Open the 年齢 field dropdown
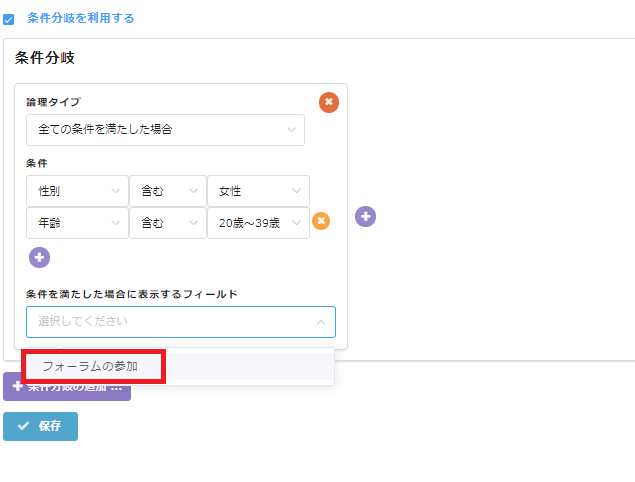 point(77,222)
